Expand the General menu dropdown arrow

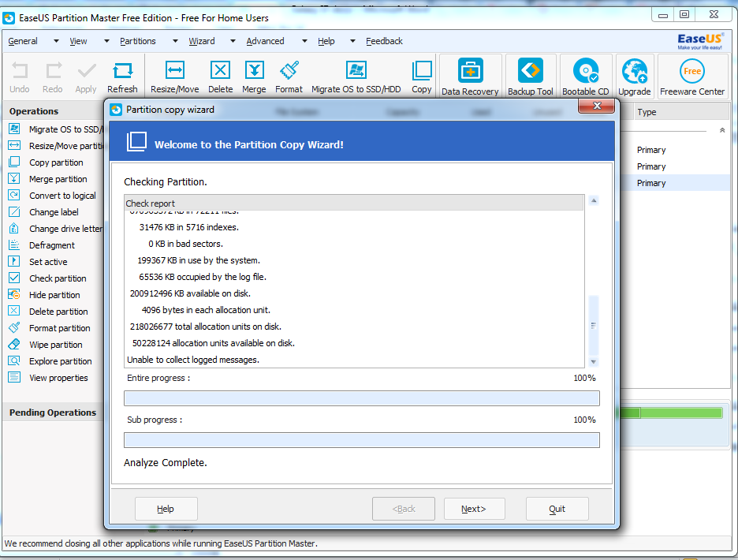56,41
